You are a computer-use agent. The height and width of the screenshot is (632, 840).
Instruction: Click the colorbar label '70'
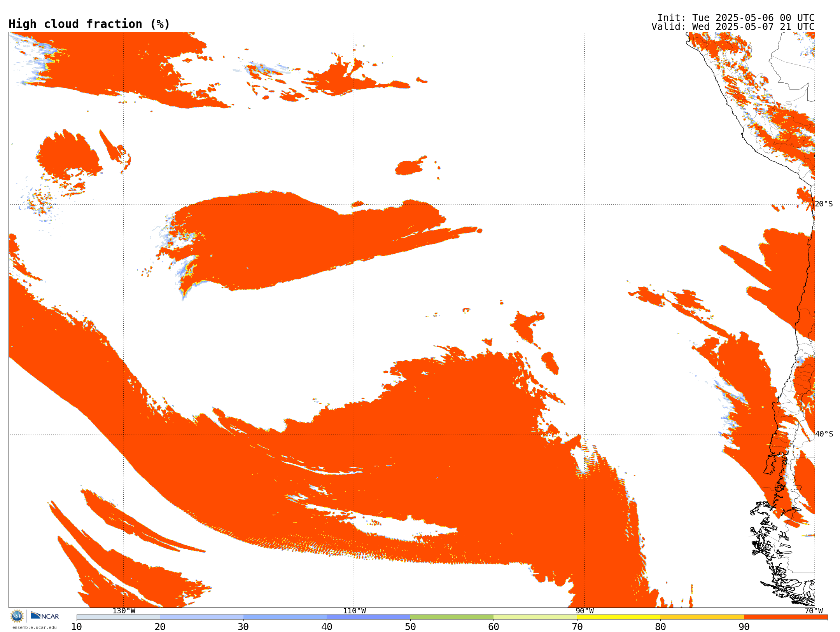(577, 627)
